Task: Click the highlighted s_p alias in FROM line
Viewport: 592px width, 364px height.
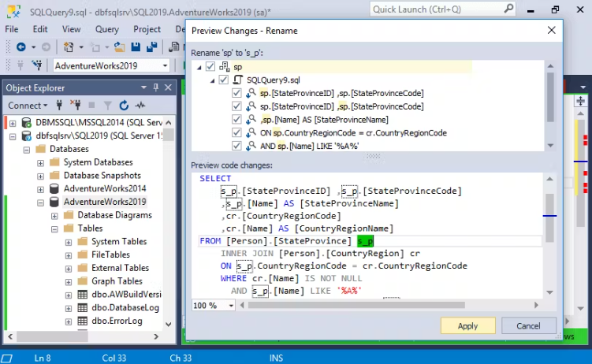Action: [x=365, y=241]
